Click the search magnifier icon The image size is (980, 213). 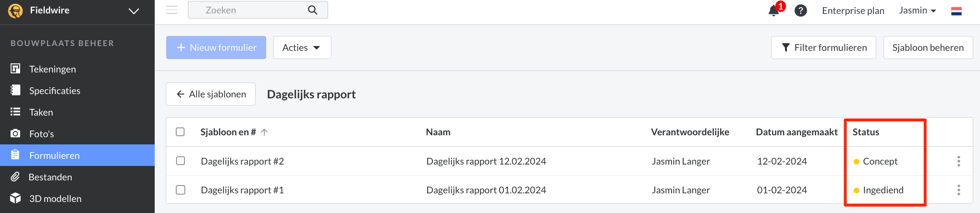313,10
